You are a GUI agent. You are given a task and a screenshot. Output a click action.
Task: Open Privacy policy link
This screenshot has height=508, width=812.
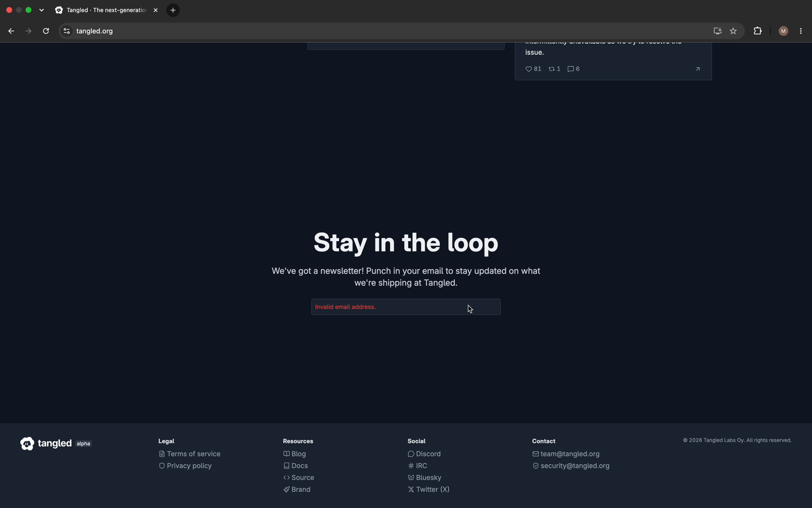[185, 466]
